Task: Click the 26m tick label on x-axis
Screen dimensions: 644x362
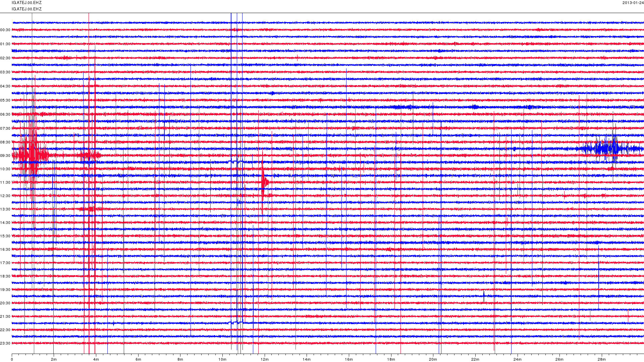Action: click(x=559, y=360)
